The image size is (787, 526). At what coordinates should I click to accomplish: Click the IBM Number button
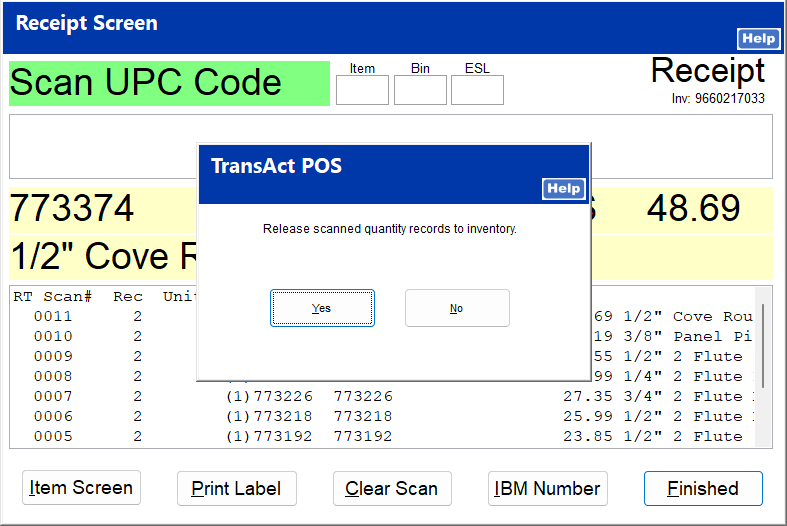pyautogui.click(x=548, y=488)
